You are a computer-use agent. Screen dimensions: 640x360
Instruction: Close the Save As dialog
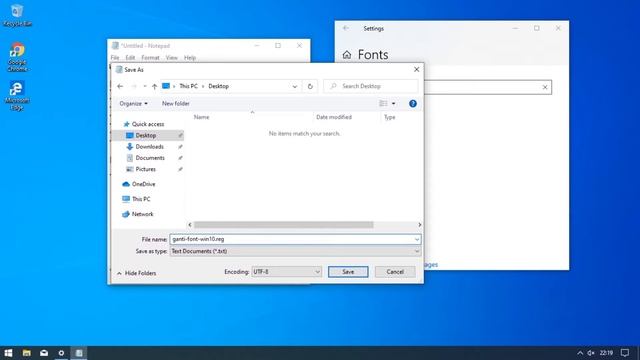tap(416, 69)
